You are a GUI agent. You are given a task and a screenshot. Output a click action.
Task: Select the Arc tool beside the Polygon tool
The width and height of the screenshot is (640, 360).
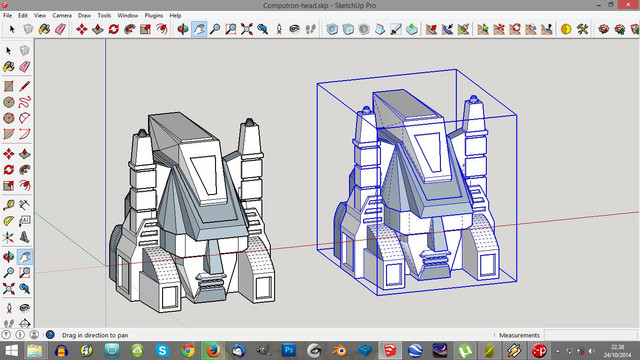point(24,118)
